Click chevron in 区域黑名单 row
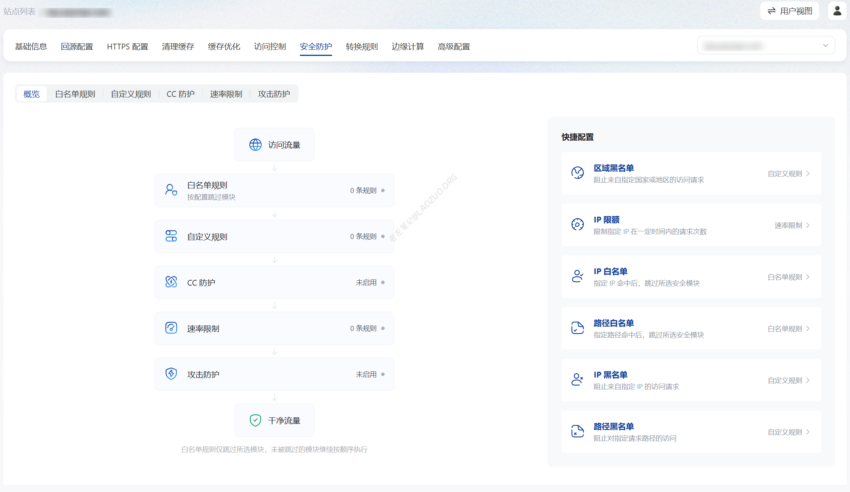850x492 pixels. pyautogui.click(x=808, y=173)
